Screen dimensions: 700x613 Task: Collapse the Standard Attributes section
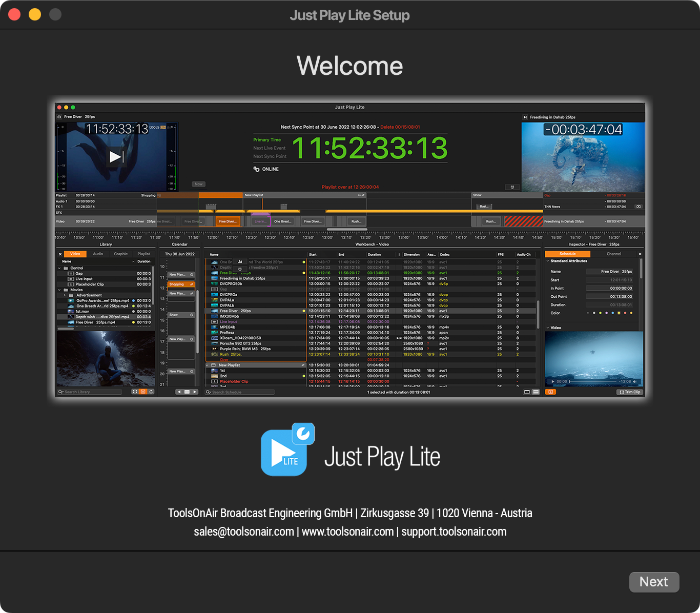coord(548,261)
